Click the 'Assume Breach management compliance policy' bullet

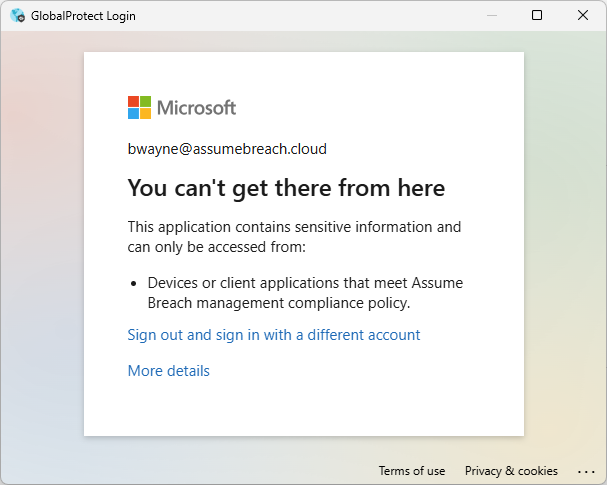coord(305,293)
